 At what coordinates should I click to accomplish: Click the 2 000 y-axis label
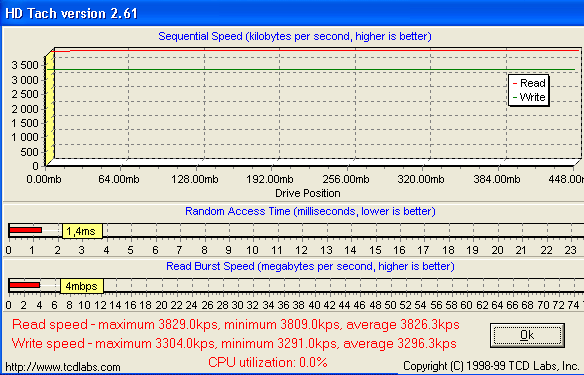(25, 109)
